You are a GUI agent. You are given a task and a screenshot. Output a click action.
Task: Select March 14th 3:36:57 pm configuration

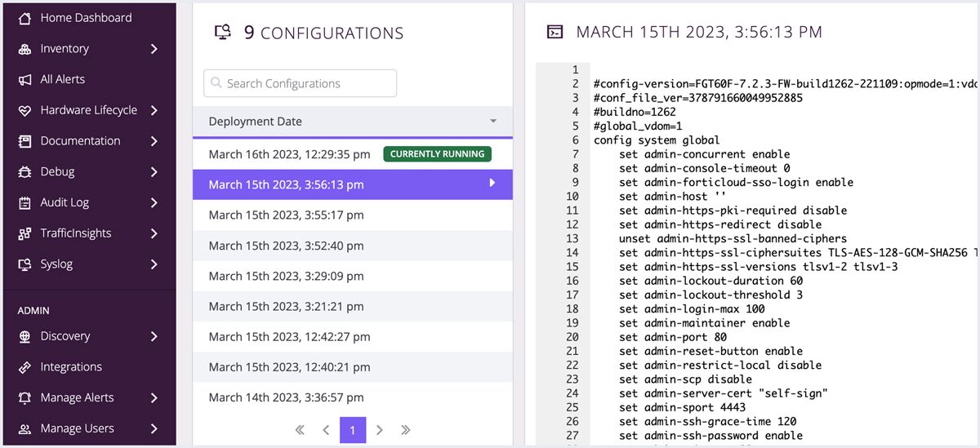click(286, 397)
